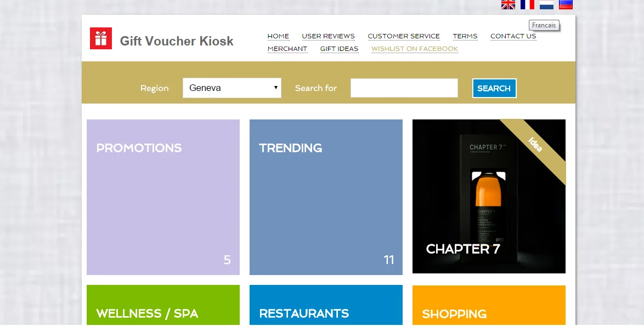Pick the Russian flag language icon
644x326 pixels.
566,4
